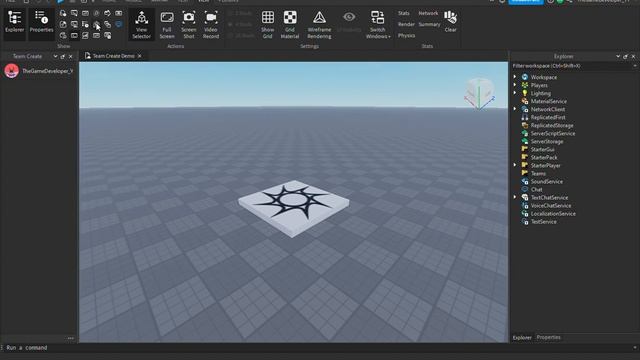Expand the StarterPlayer node
Screen dimensions: 640x360
pyautogui.click(x=515, y=165)
